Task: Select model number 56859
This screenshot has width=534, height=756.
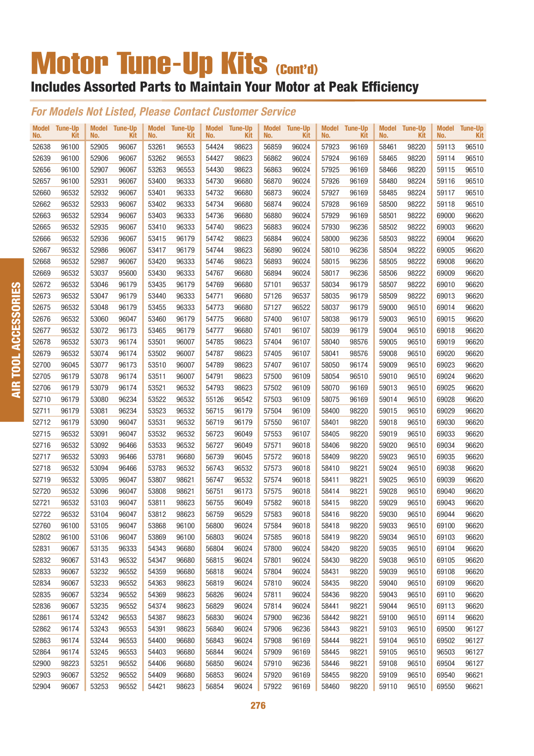Action: point(273,147)
